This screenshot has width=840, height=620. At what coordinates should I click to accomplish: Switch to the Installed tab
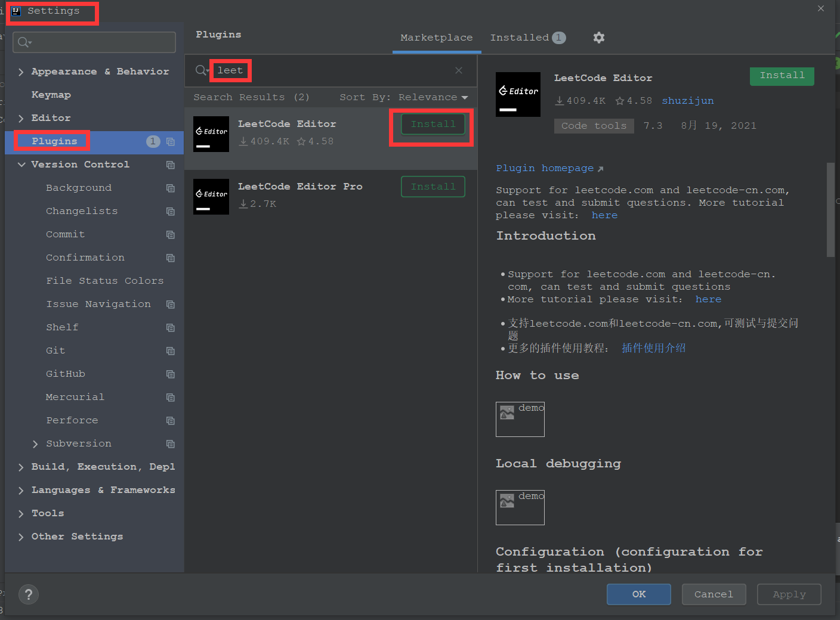click(527, 38)
